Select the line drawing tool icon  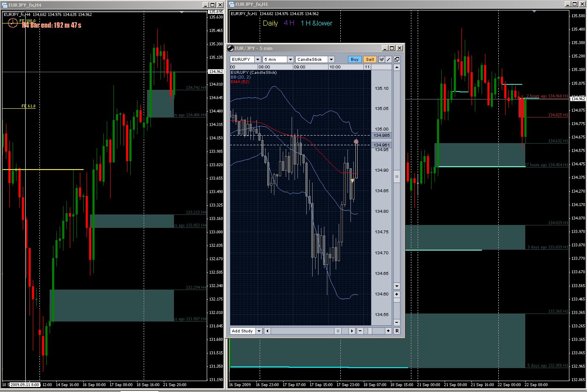tap(389, 60)
